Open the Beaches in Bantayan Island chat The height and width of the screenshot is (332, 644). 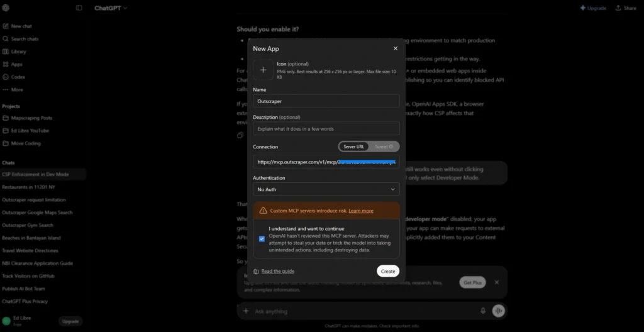point(31,238)
